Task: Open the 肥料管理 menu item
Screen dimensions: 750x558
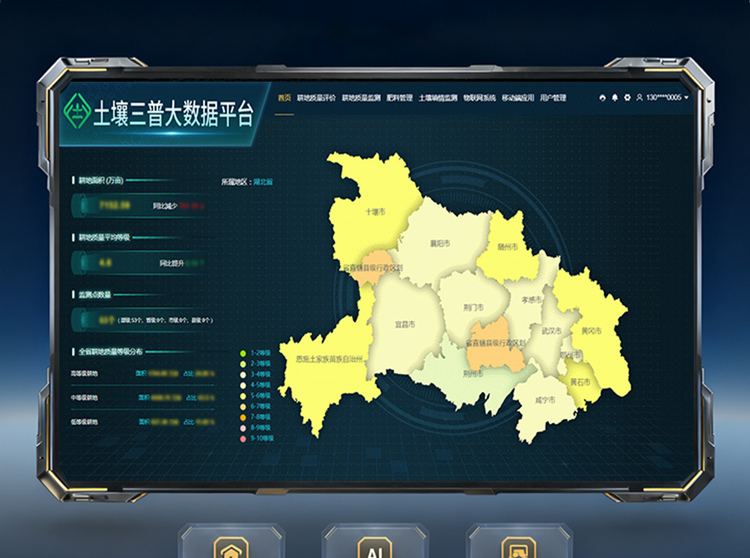Action: tap(398, 98)
